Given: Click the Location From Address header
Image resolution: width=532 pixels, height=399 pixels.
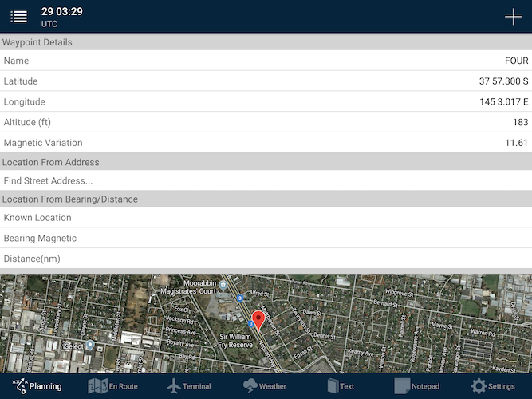Looking at the screenshot, I should tap(266, 162).
